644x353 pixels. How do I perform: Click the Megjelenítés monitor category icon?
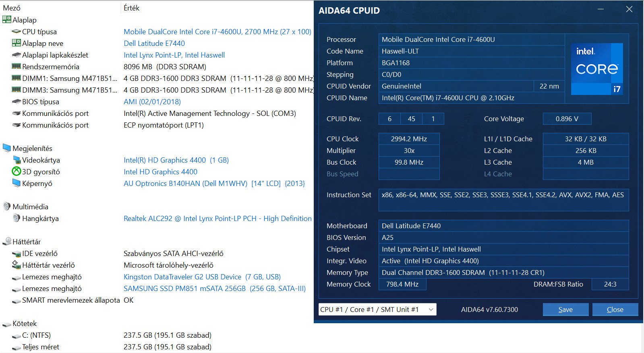tap(7, 148)
